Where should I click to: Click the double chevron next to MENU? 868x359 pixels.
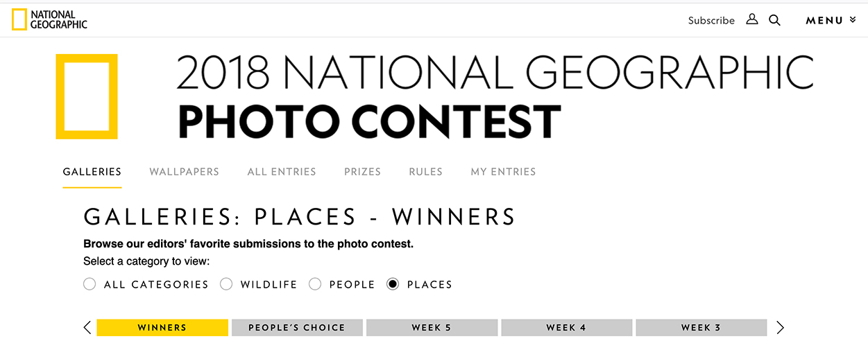[853, 19]
